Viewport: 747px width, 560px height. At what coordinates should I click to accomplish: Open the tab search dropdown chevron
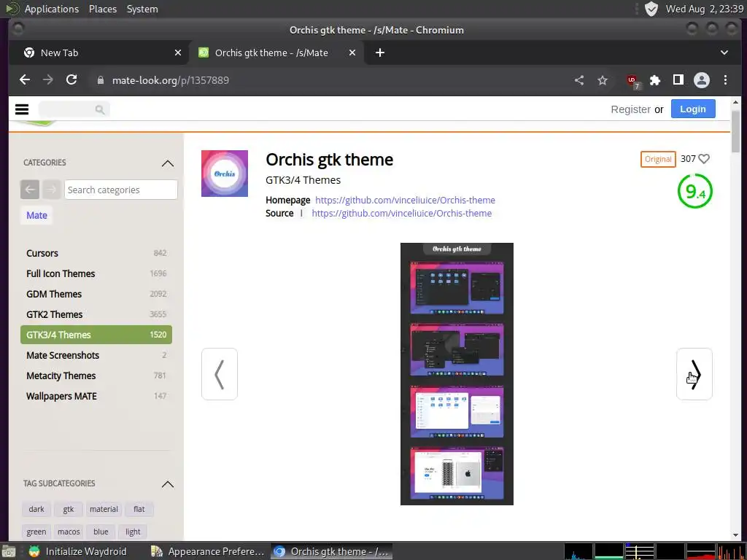(x=724, y=52)
